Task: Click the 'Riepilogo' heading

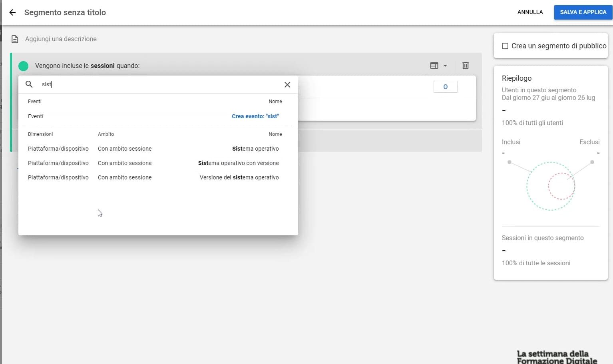Action: click(517, 78)
